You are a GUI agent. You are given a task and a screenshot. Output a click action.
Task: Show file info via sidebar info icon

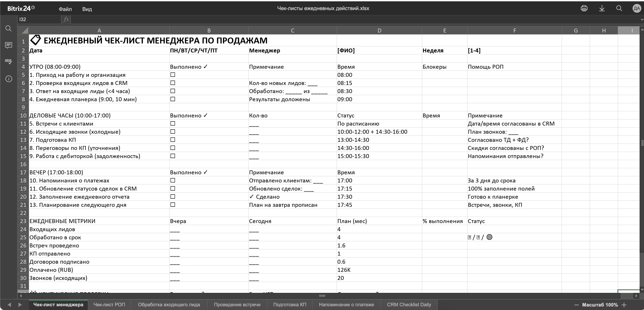click(x=9, y=79)
